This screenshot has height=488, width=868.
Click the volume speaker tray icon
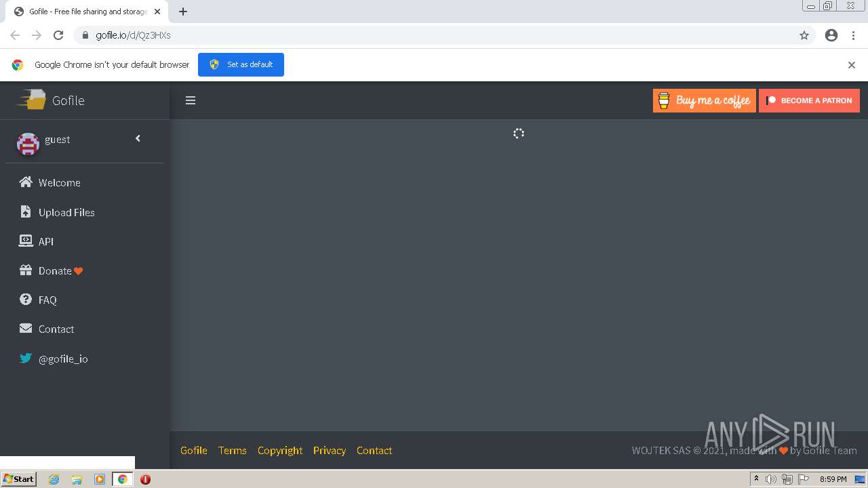(771, 479)
